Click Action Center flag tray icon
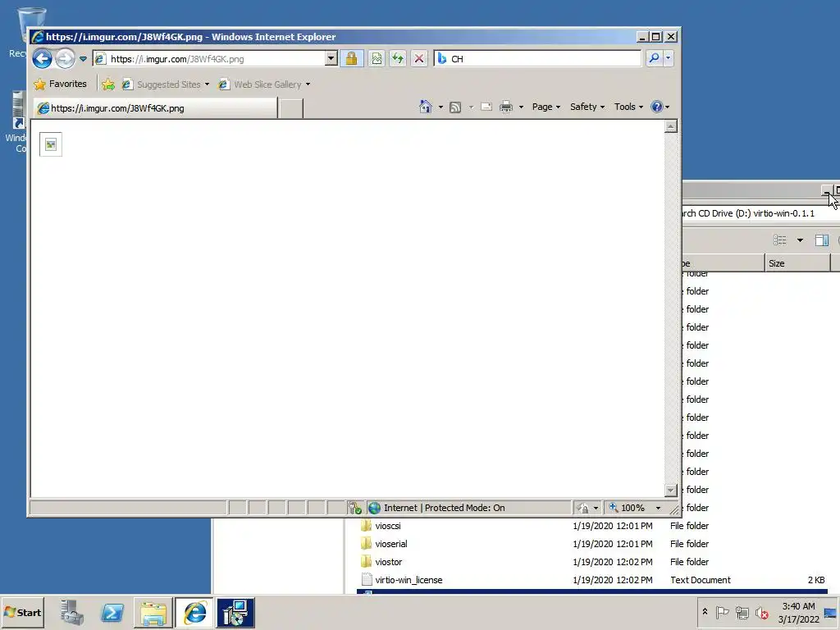The image size is (840, 630). point(722,612)
